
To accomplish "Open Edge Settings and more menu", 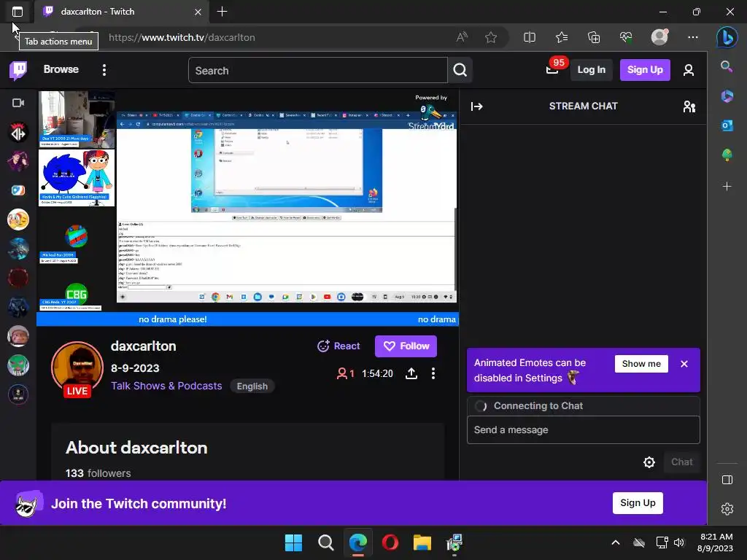I will 693,37.
